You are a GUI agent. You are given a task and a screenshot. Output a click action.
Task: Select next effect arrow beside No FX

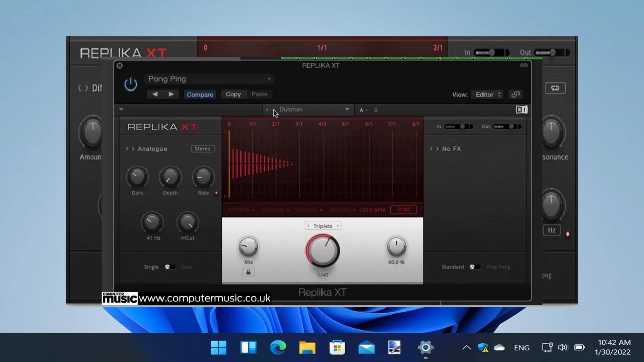pyautogui.click(x=437, y=149)
